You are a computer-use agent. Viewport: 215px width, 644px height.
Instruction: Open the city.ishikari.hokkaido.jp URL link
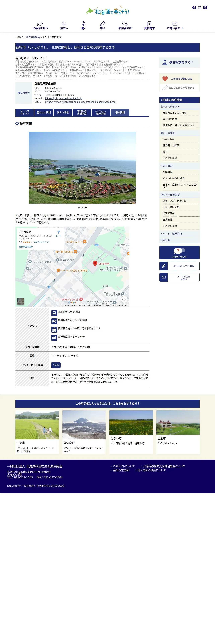click(80, 102)
